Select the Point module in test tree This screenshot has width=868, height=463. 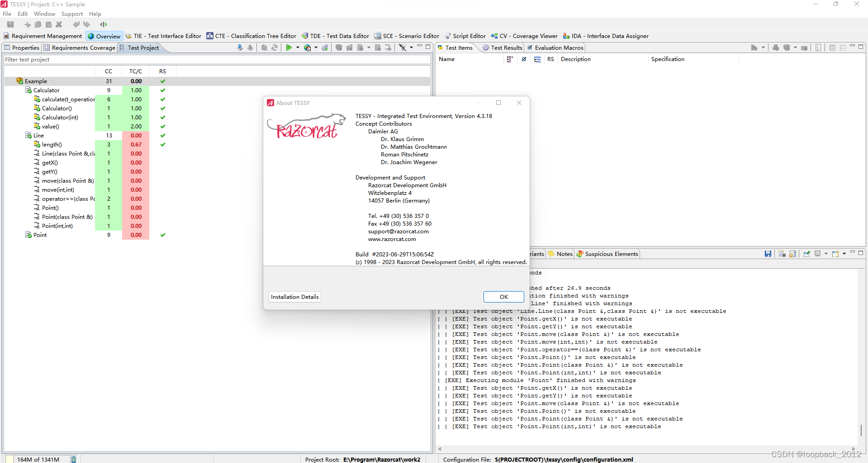pos(40,235)
